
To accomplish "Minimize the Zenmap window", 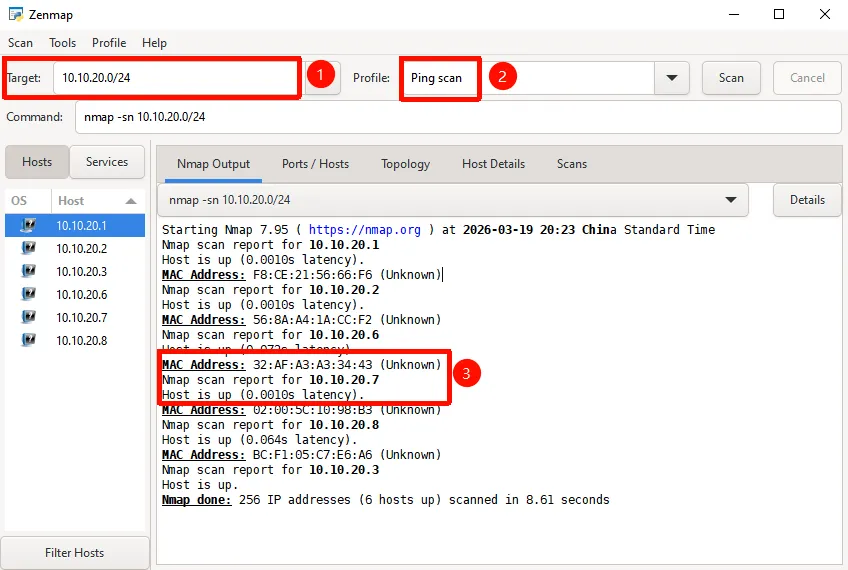I will 734,14.
